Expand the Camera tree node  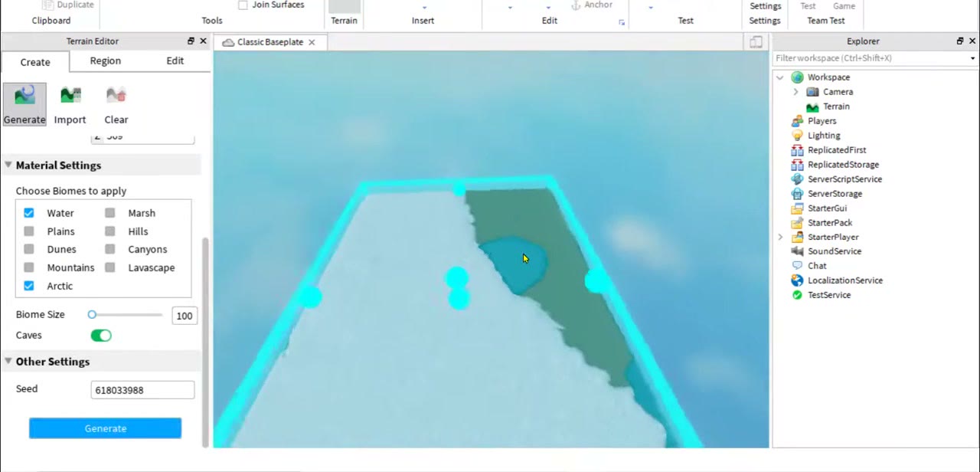pyautogui.click(x=795, y=92)
